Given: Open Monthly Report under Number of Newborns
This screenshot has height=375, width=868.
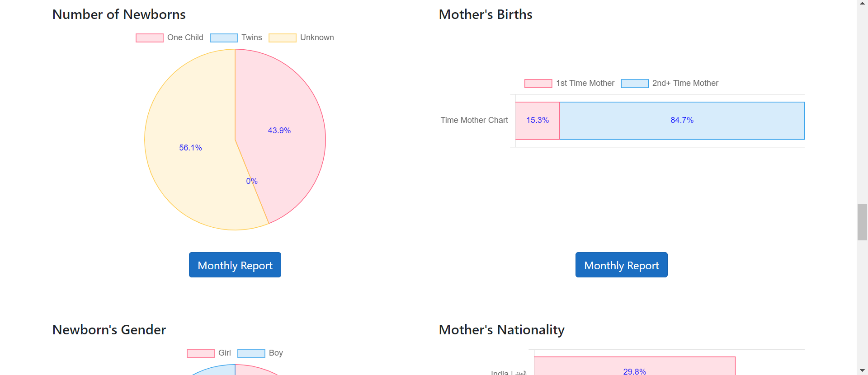Looking at the screenshot, I should [235, 265].
